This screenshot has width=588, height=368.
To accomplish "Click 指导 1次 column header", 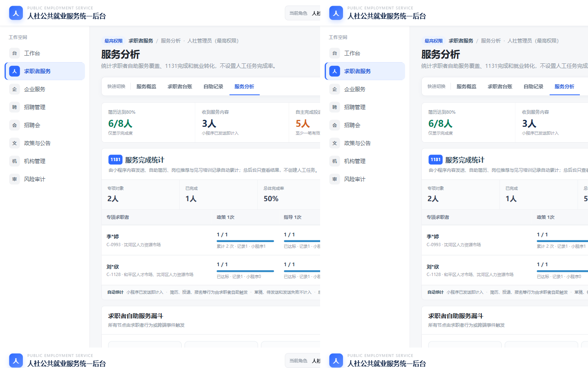I will [x=292, y=218].
